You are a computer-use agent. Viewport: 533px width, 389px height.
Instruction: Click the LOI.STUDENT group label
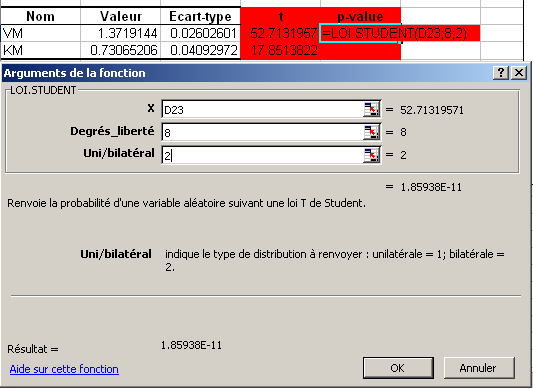point(43,90)
